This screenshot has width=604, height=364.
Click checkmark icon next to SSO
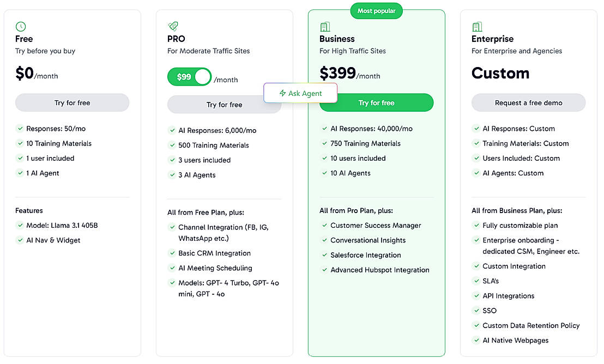476,311
